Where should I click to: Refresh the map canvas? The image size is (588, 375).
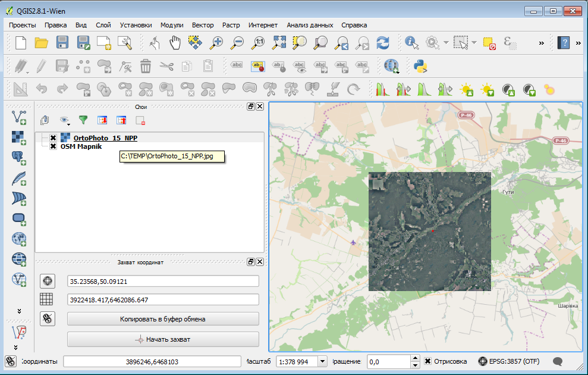383,42
